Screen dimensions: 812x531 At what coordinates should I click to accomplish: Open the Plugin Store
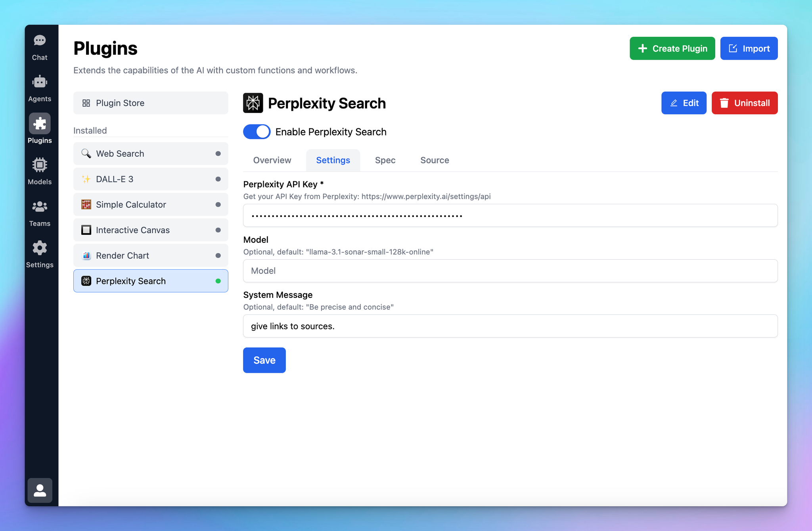pyautogui.click(x=151, y=103)
